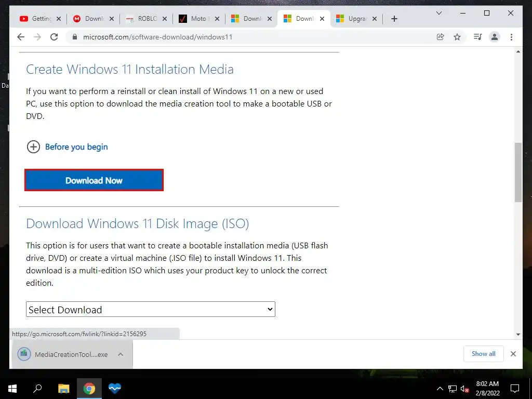The image size is (532, 399).
Task: Open the Select Download dropdown
Action: [x=151, y=309]
